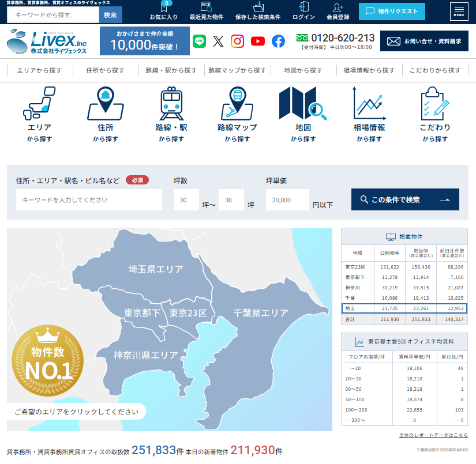Image resolution: width=476 pixels, height=464 pixels.
Task: Click the login (ログイン) icon
Action: [303, 10]
